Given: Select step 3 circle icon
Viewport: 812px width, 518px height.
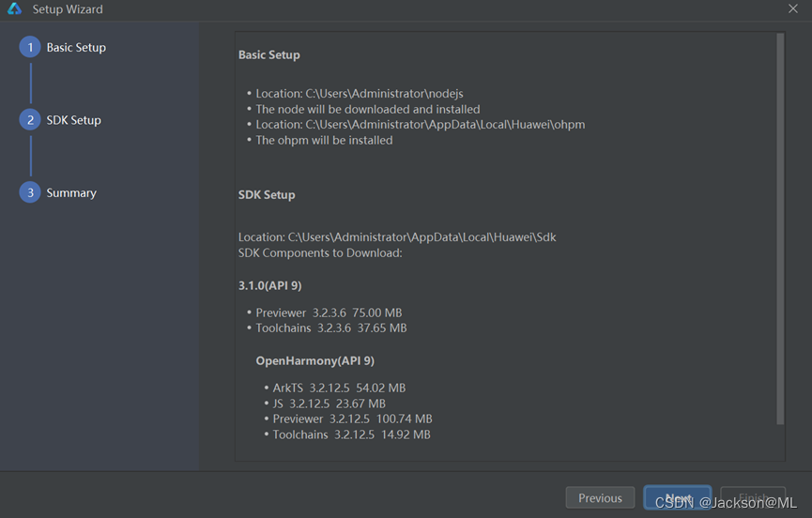Looking at the screenshot, I should (x=30, y=192).
